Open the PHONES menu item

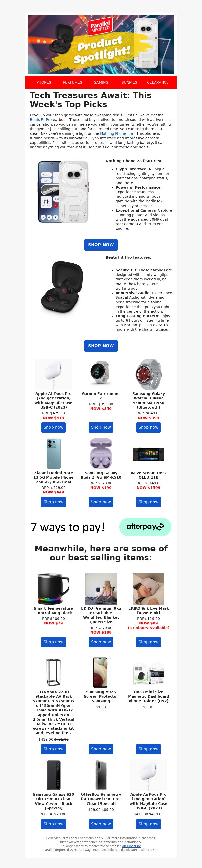point(44,82)
